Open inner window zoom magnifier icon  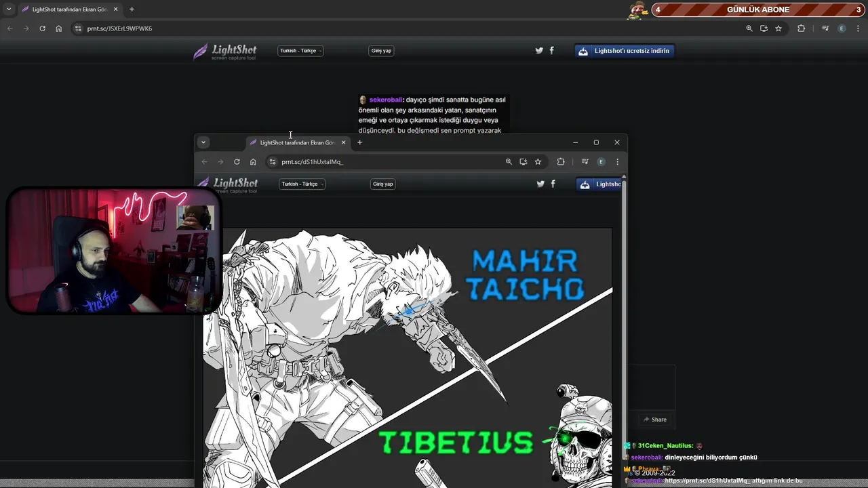(509, 161)
